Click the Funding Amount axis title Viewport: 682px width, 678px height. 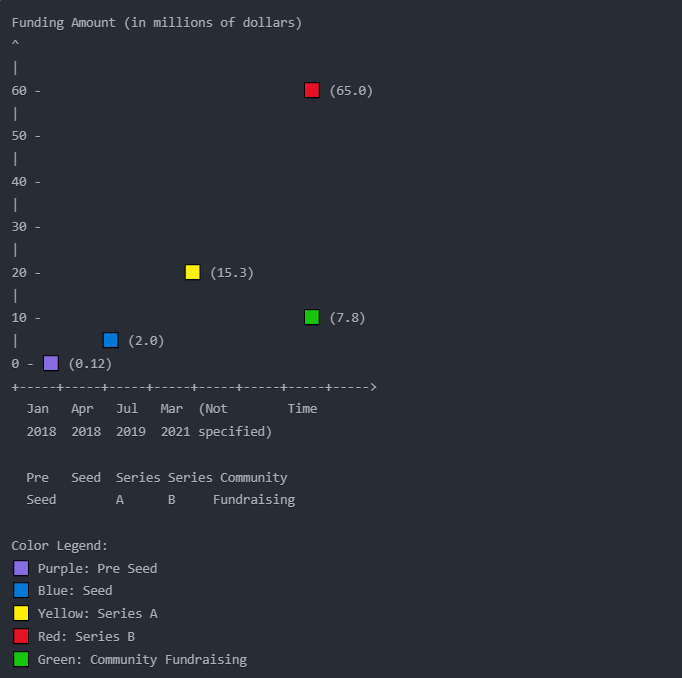(157, 22)
